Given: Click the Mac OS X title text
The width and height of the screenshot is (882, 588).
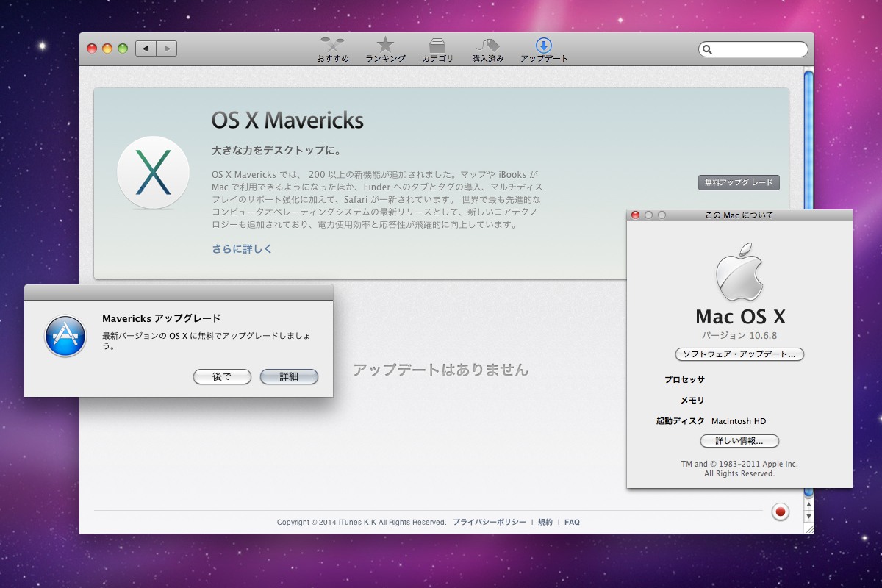Looking at the screenshot, I should [x=740, y=317].
